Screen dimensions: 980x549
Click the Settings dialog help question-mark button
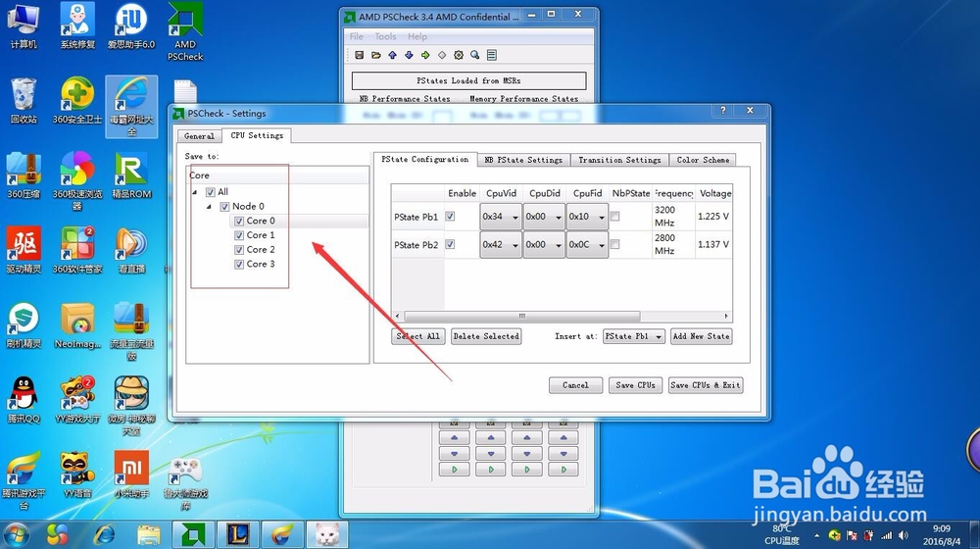[723, 110]
